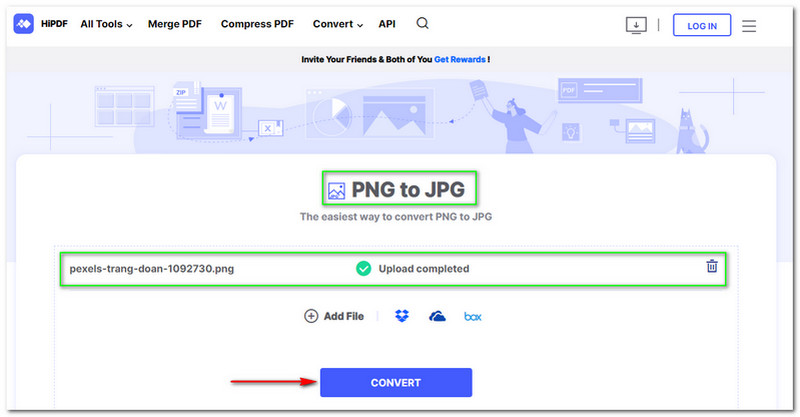Follow the Get Rewards link

click(460, 60)
